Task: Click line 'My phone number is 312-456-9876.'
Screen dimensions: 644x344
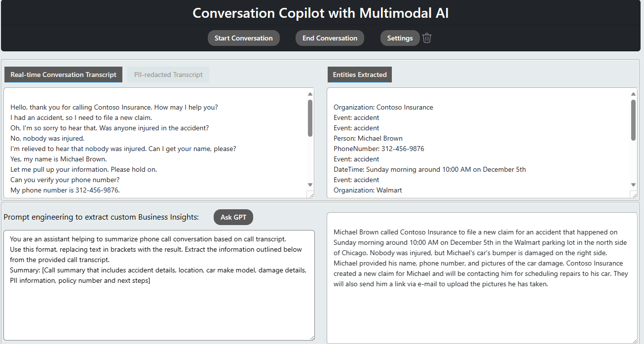Action: [x=65, y=190]
